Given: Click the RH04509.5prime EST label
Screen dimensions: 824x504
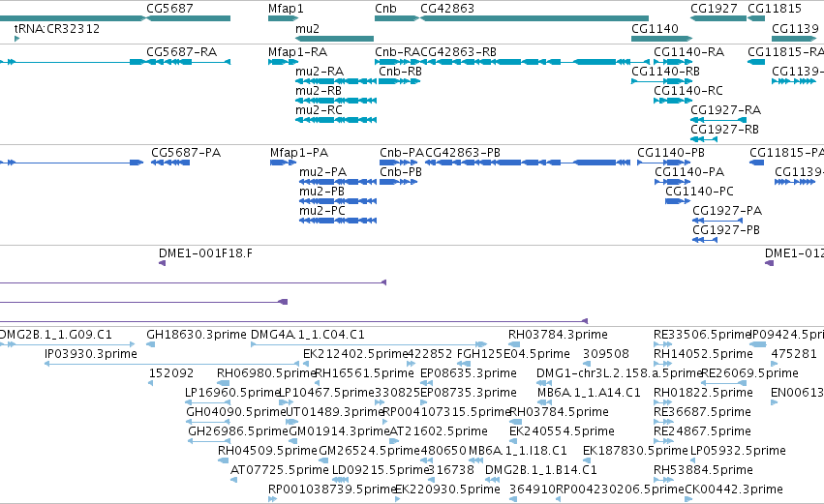Looking at the screenshot, I should (267, 452).
